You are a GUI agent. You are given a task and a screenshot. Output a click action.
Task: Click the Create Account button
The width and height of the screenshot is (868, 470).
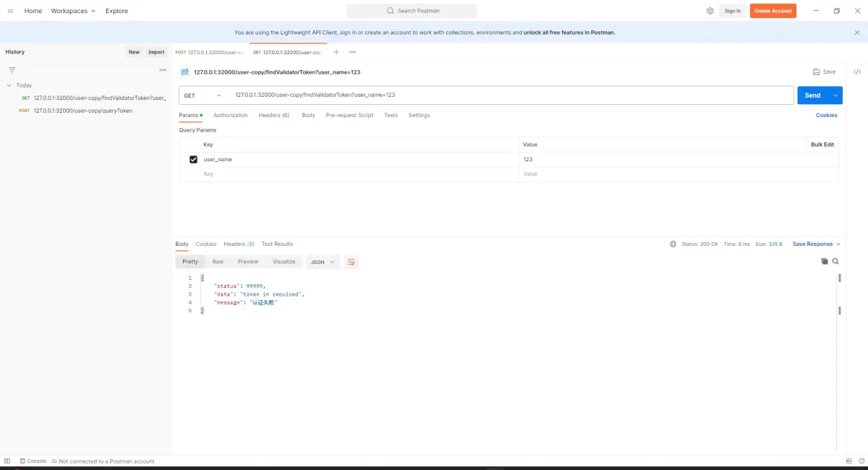[x=773, y=11]
